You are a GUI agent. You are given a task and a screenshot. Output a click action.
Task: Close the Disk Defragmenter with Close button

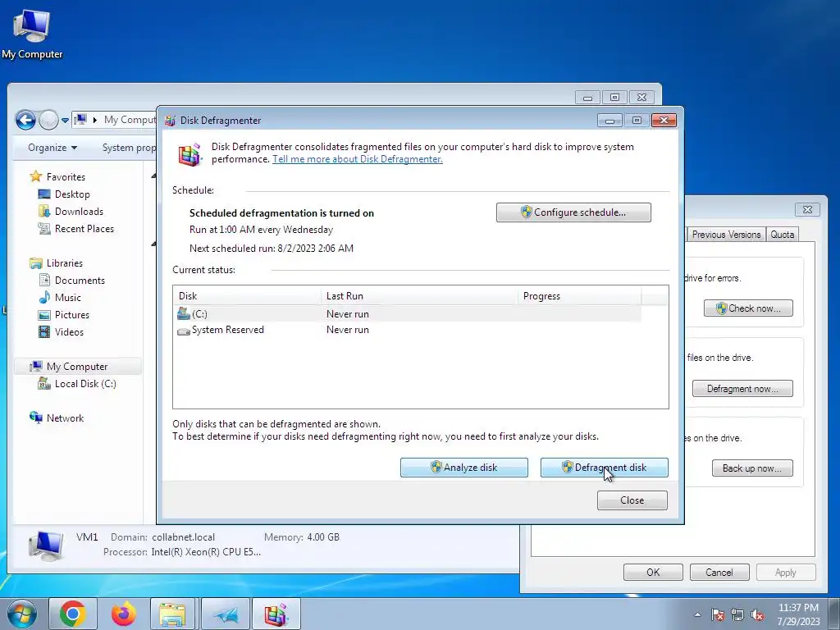click(x=632, y=500)
